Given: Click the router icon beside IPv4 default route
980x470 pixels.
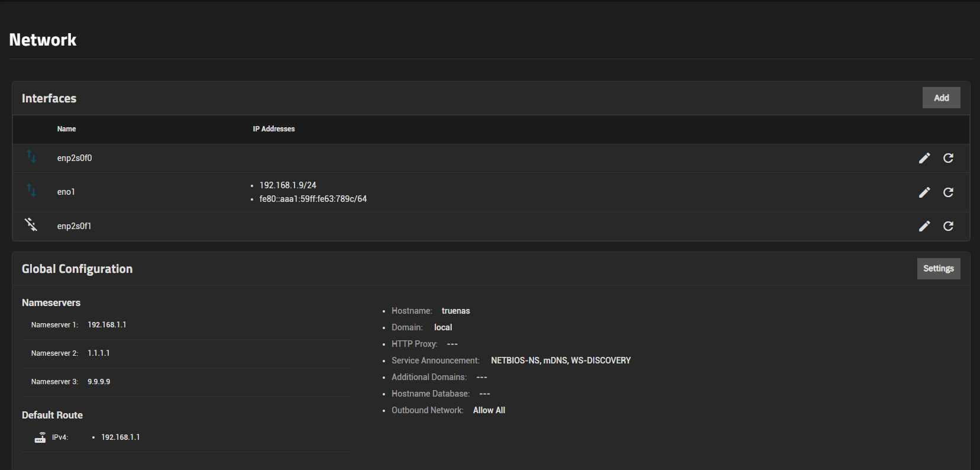Looking at the screenshot, I should pyautogui.click(x=40, y=437).
